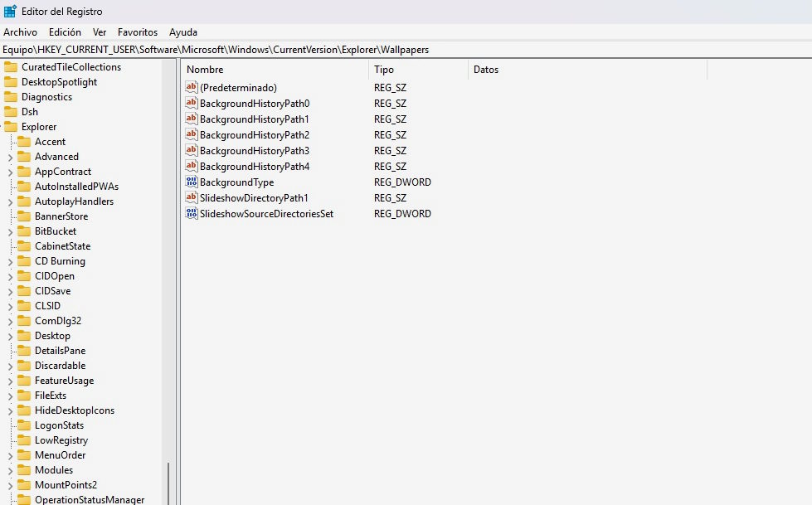Click the Explorer folder icon

[x=10, y=127]
